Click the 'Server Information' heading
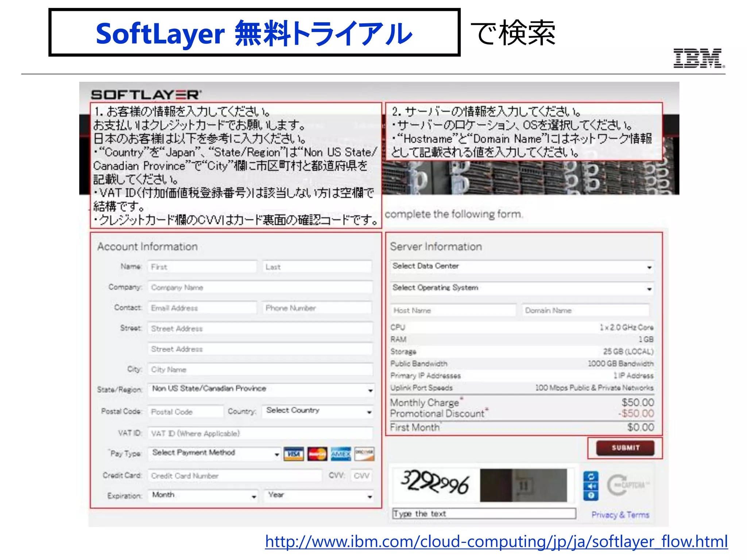The width and height of the screenshot is (747, 560). click(436, 247)
